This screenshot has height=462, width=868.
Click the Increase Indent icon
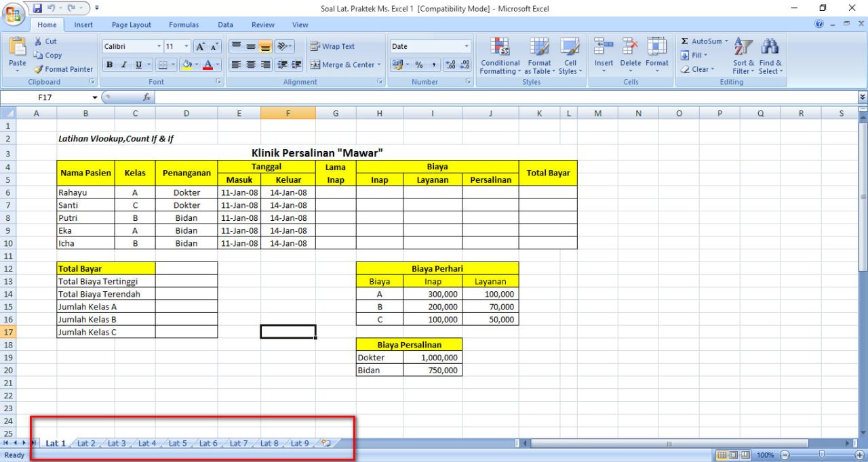pos(298,65)
